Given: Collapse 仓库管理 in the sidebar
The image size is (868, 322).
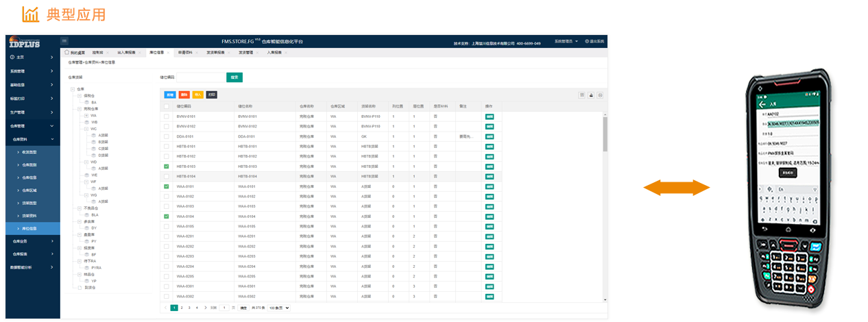Looking at the screenshot, I should coord(32,126).
